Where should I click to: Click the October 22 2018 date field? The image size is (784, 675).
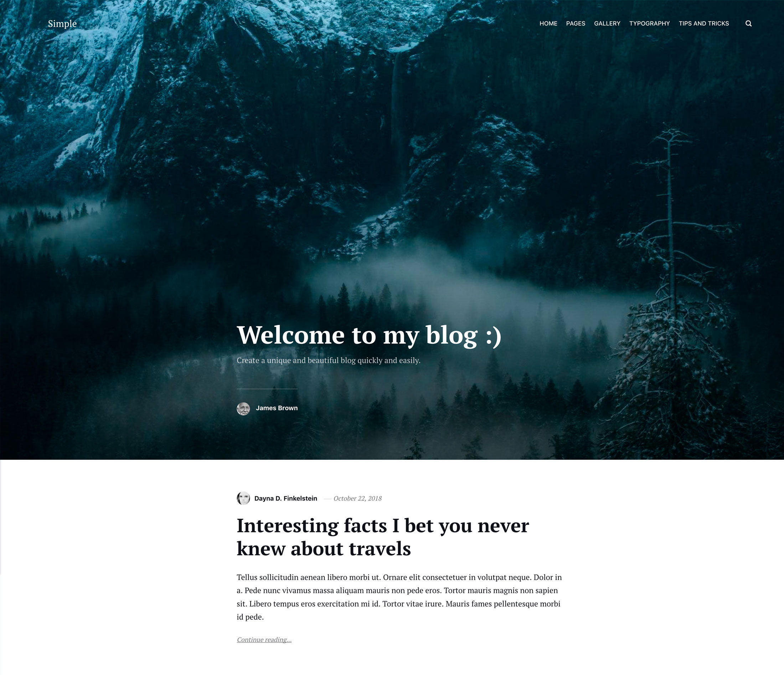357,498
